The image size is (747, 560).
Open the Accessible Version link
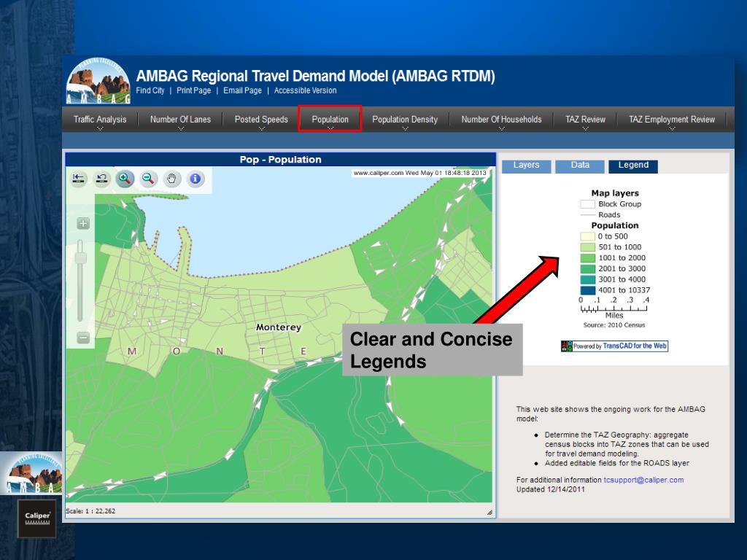(x=306, y=90)
